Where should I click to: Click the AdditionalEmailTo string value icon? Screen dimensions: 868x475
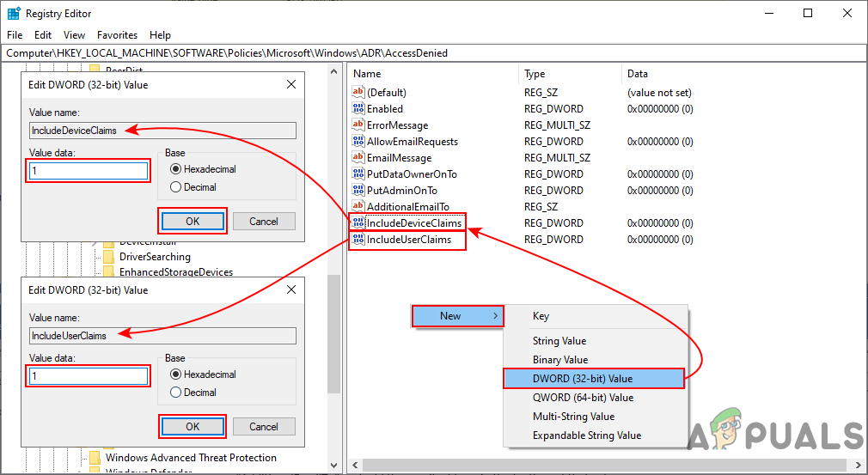(x=358, y=207)
